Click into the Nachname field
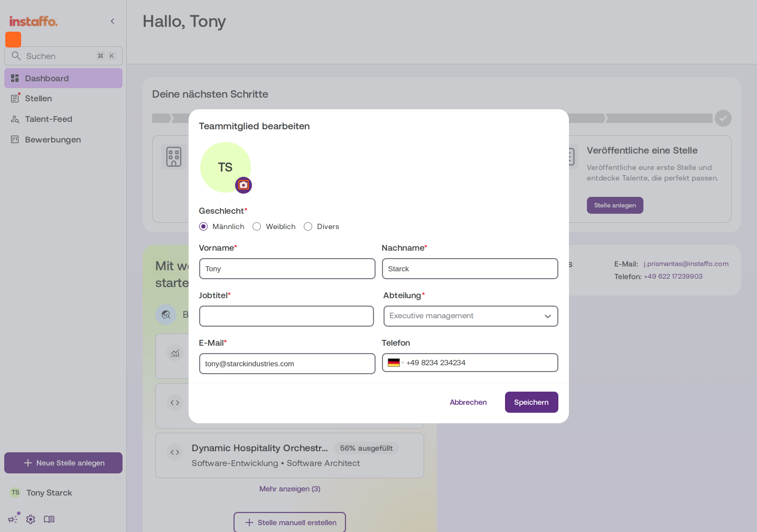This screenshot has width=757, height=532. (x=470, y=269)
